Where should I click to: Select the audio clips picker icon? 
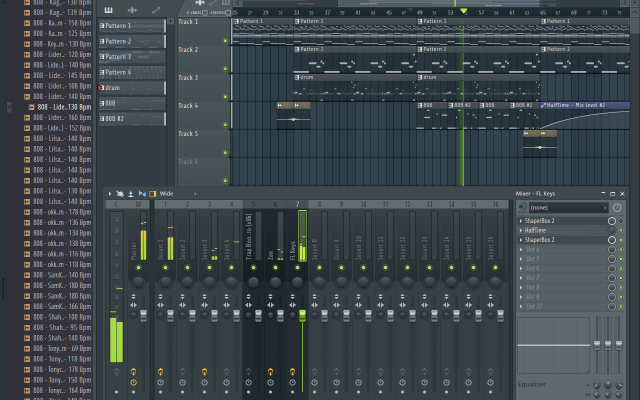pos(132,10)
